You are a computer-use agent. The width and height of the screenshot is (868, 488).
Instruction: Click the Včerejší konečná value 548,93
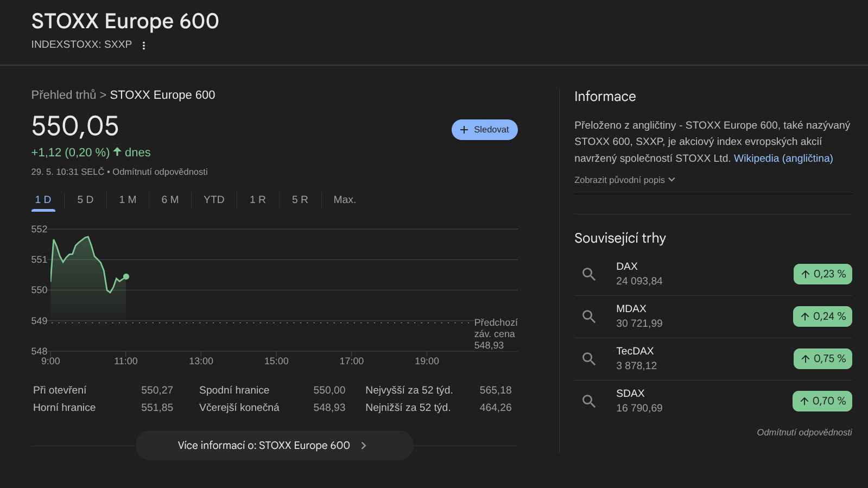click(329, 408)
